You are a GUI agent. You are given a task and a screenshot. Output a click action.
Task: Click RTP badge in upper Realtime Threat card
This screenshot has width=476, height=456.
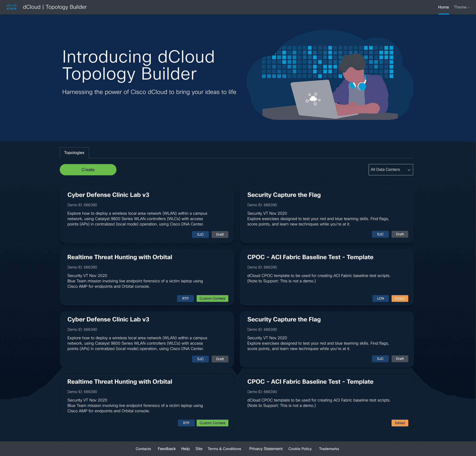tap(185, 298)
